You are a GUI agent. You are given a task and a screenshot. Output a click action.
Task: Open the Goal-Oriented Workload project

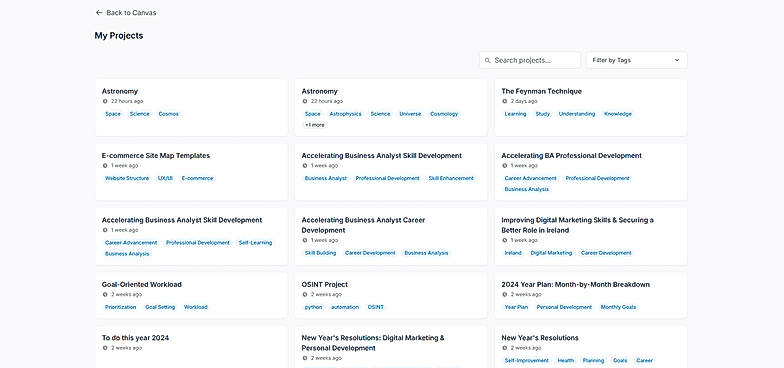tap(142, 284)
